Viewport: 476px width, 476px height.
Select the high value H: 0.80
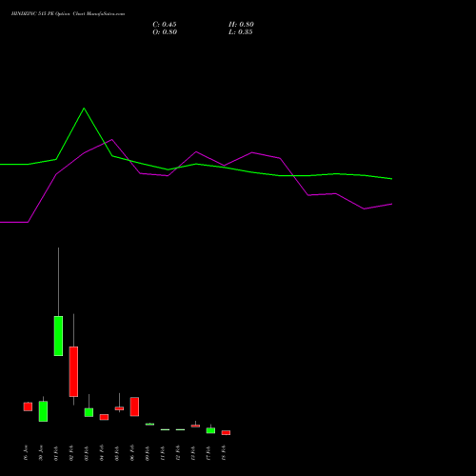pyautogui.click(x=241, y=25)
